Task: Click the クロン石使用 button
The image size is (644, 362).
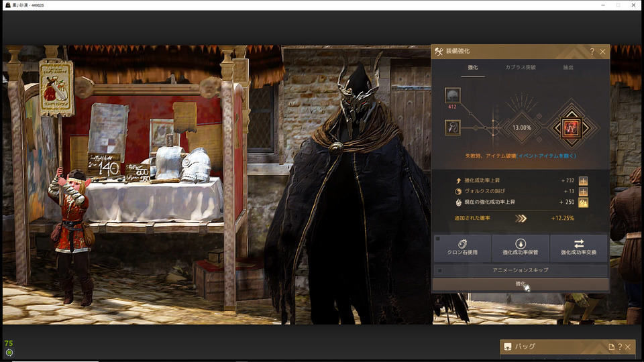Action: pyautogui.click(x=462, y=248)
